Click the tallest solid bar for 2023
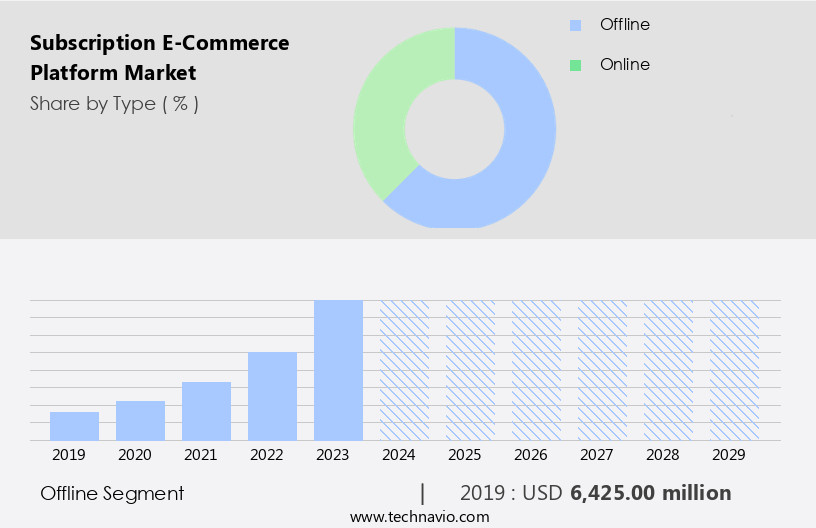This screenshot has width=816, height=528. (x=338, y=370)
